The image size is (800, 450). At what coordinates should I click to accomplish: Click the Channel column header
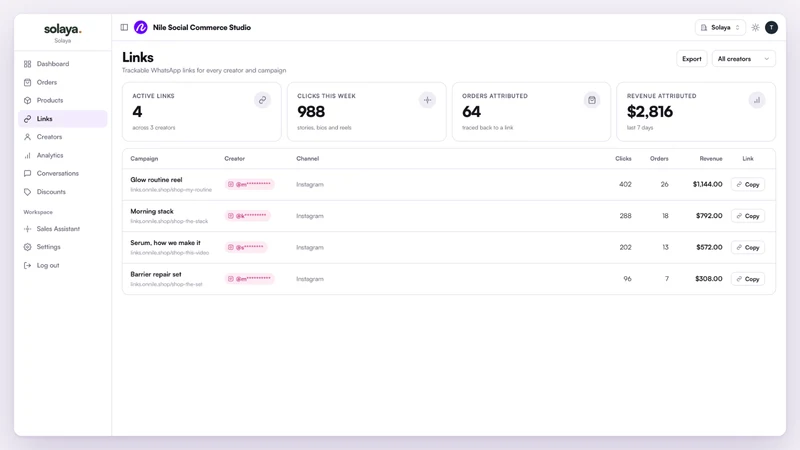308,159
